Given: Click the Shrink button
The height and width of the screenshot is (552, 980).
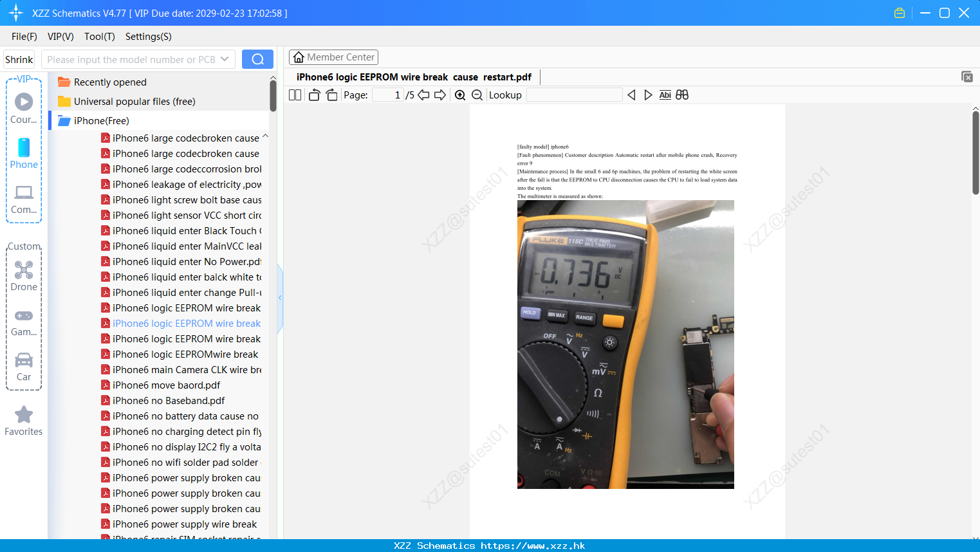Looking at the screenshot, I should [19, 59].
